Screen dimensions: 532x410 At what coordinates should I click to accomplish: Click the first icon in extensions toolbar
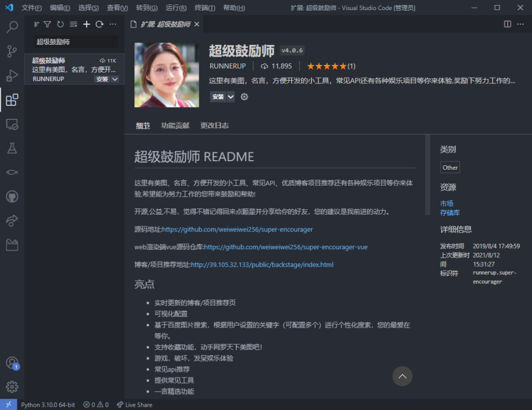36,24
